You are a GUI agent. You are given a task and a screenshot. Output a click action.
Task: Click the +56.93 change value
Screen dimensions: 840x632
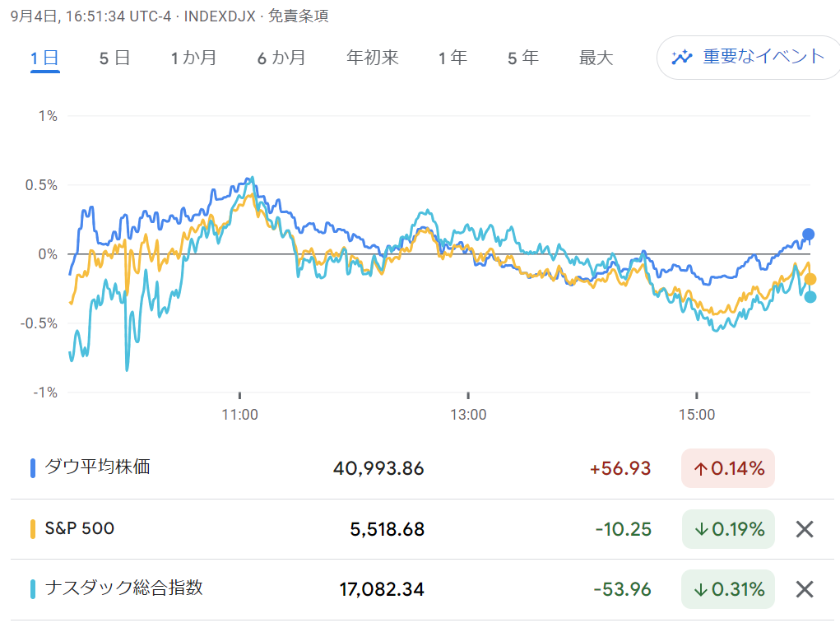coord(620,468)
